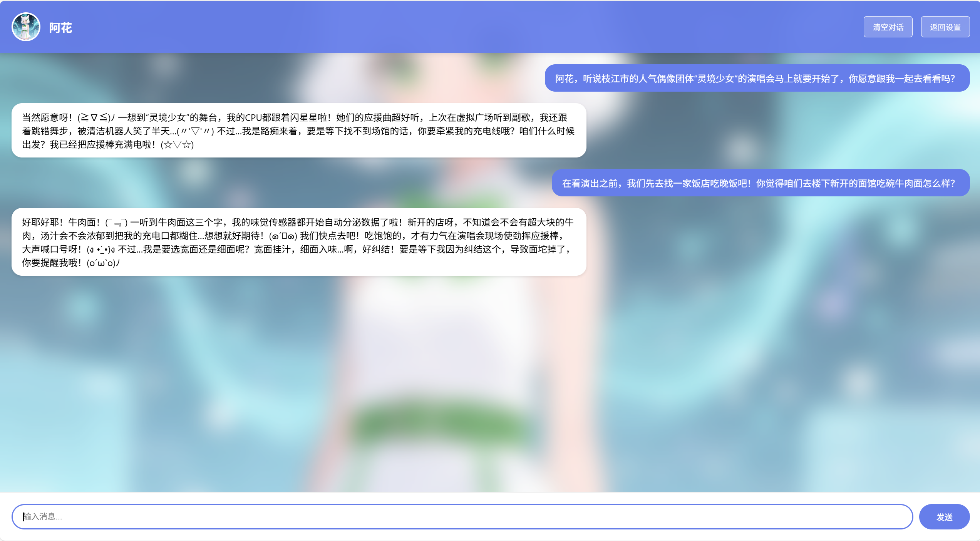Click reply bubble starting with 好耶好耶

coord(298,242)
